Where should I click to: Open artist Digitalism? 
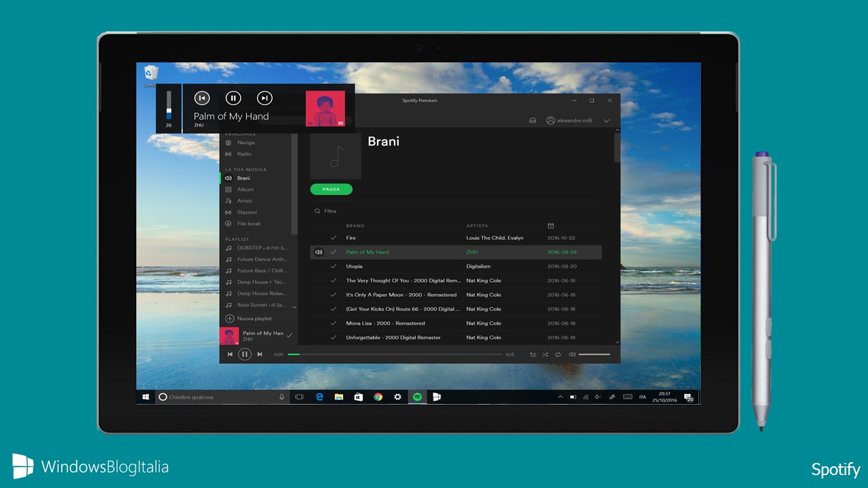[x=478, y=266]
